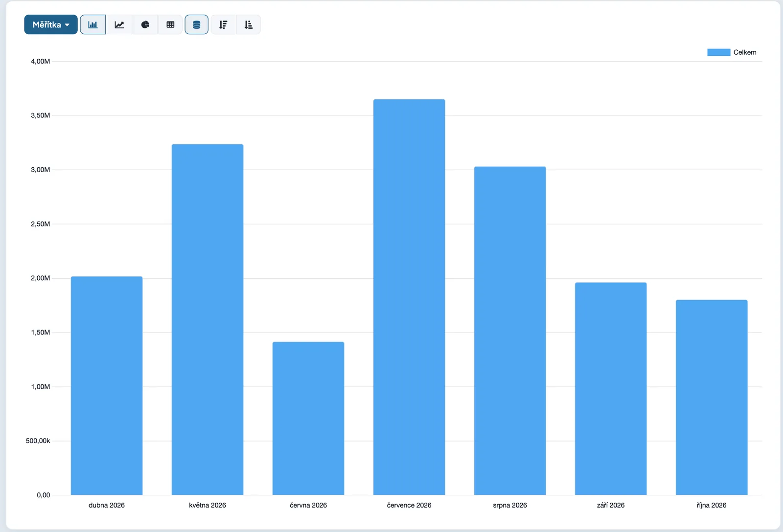Image resolution: width=783 pixels, height=532 pixels.
Task: Click the 0,00 y-axis value
Action: coord(44,495)
